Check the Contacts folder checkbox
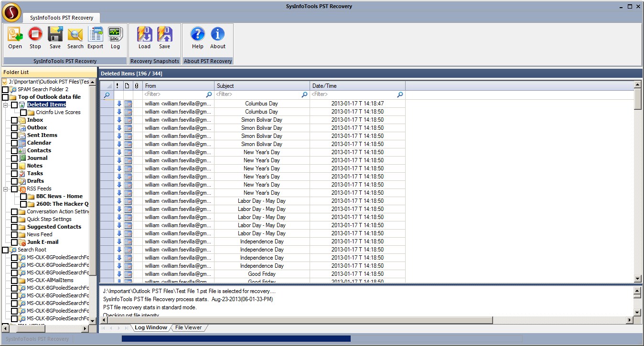Viewport: 644px width, 346px height. click(x=14, y=150)
